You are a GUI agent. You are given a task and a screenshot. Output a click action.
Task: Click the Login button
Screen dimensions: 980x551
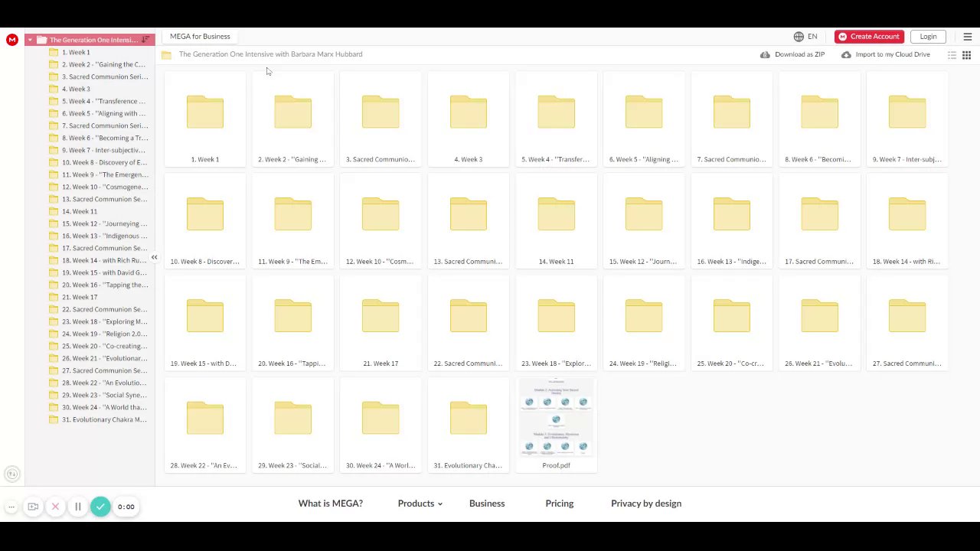pyautogui.click(x=928, y=37)
